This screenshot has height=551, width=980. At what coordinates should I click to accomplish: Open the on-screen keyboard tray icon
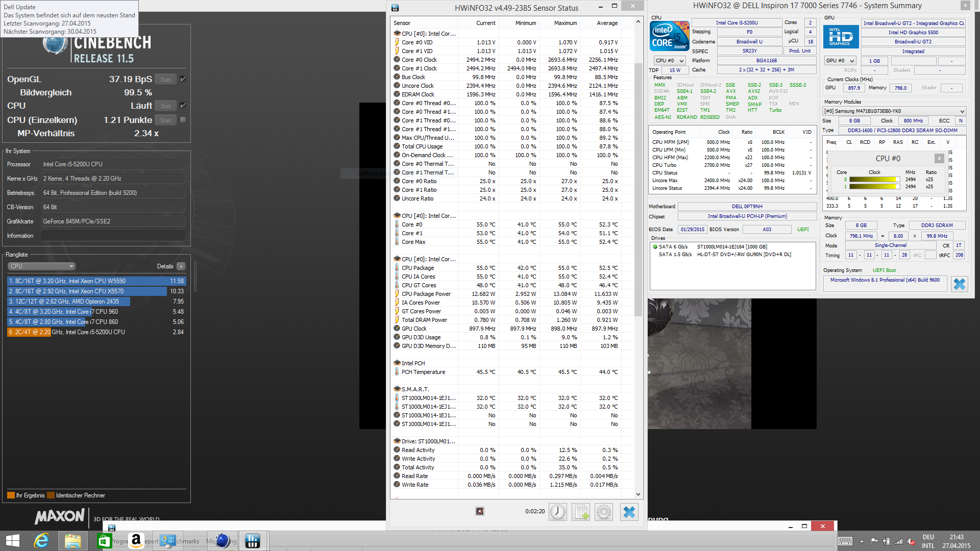(845, 541)
